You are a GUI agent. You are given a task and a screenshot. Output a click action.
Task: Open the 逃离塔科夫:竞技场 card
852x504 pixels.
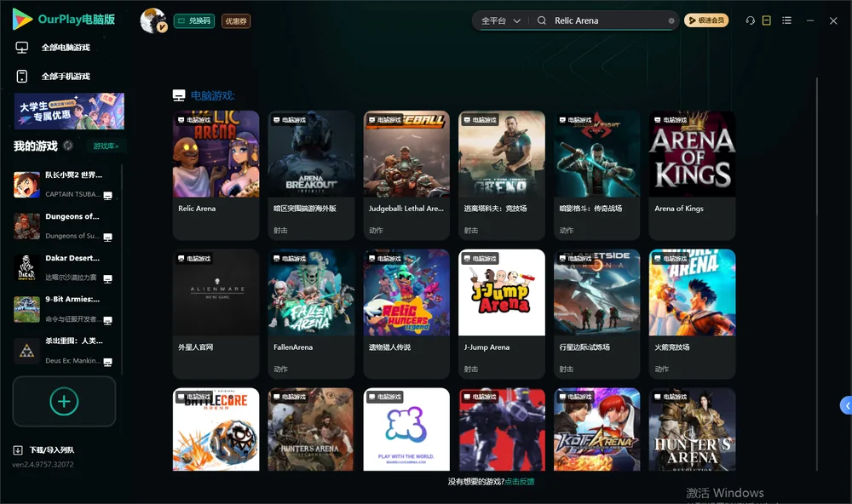(502, 175)
